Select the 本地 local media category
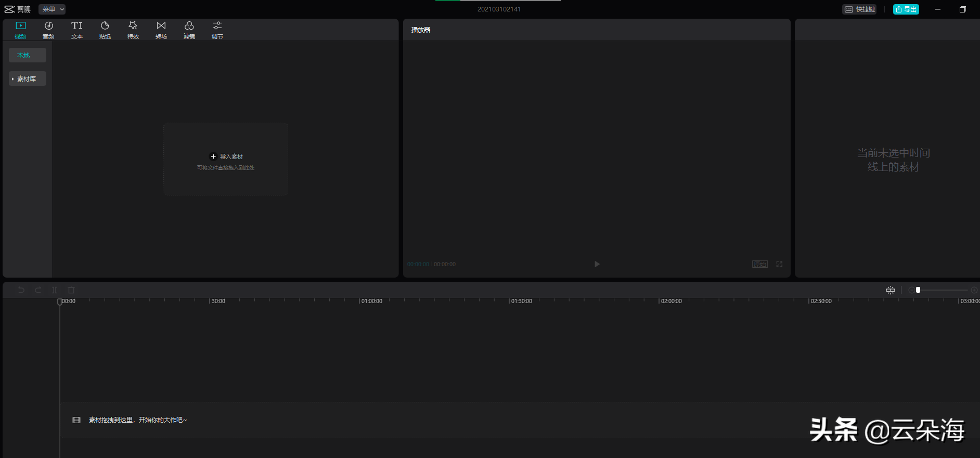The width and height of the screenshot is (980, 458). coord(28,55)
